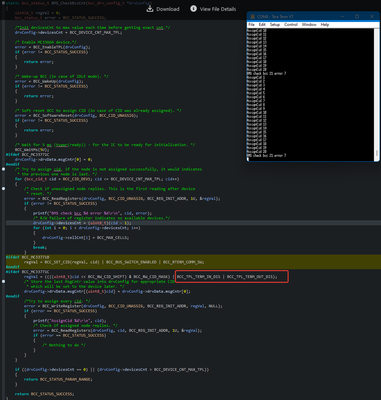
Task: Click line 'return BCC_STATUS_PARAM_RANGE;'
Action: 58,379
